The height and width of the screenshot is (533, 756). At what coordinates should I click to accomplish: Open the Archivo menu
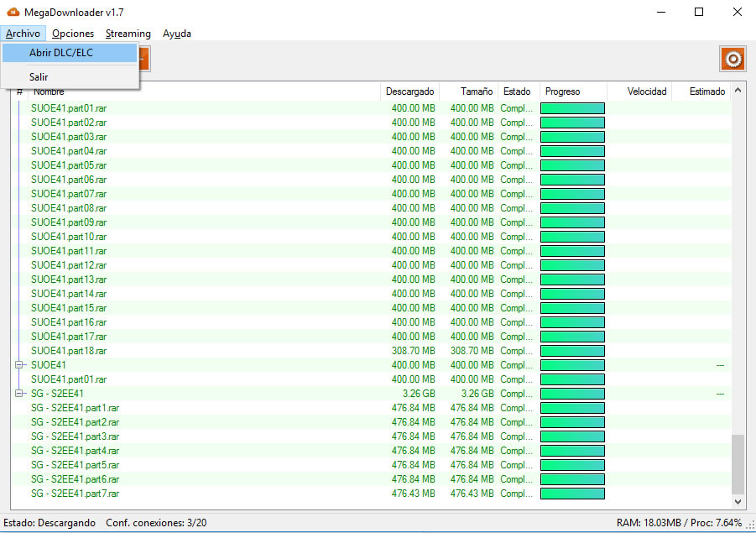tap(23, 34)
